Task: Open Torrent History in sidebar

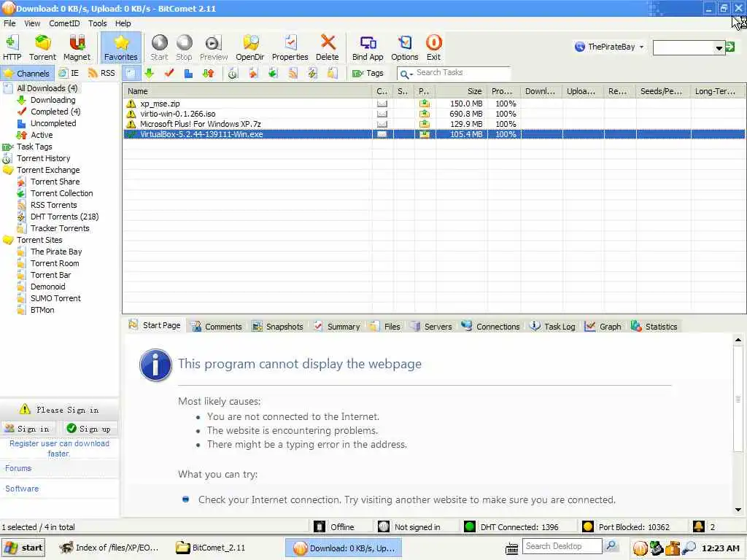Action: [x=43, y=158]
